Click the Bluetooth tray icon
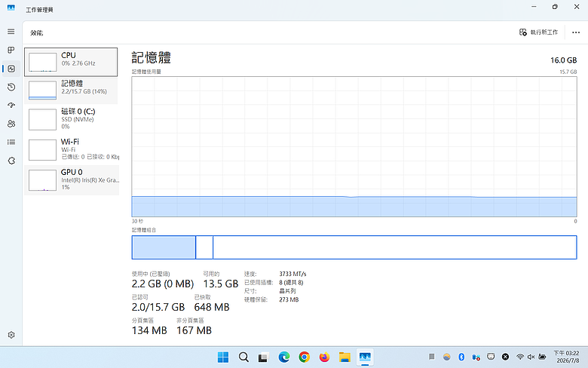Image resolution: width=588 pixels, height=368 pixels. coord(461,357)
